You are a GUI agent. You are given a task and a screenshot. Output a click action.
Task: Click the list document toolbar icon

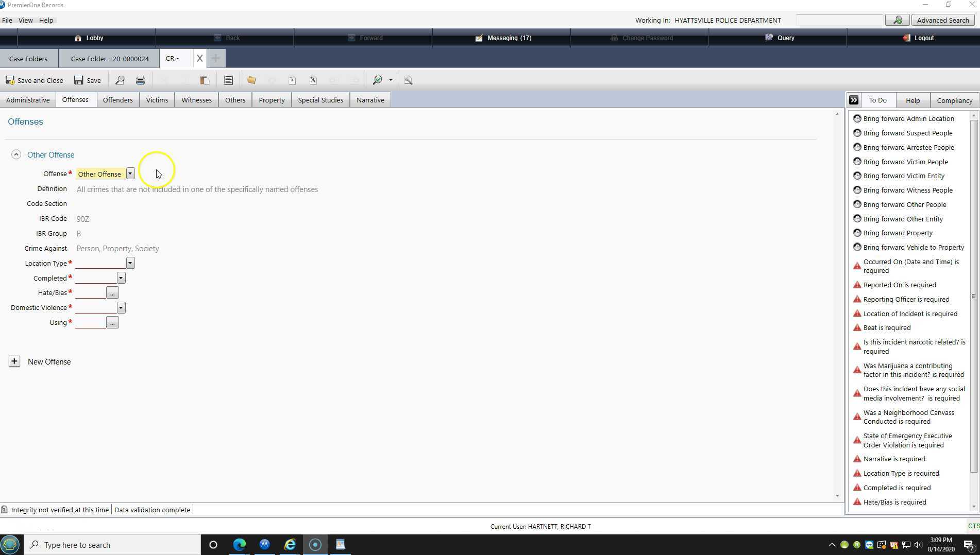click(228, 80)
